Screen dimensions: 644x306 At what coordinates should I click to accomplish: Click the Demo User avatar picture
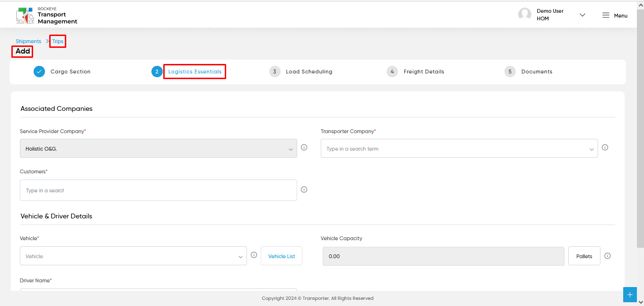pos(525,14)
